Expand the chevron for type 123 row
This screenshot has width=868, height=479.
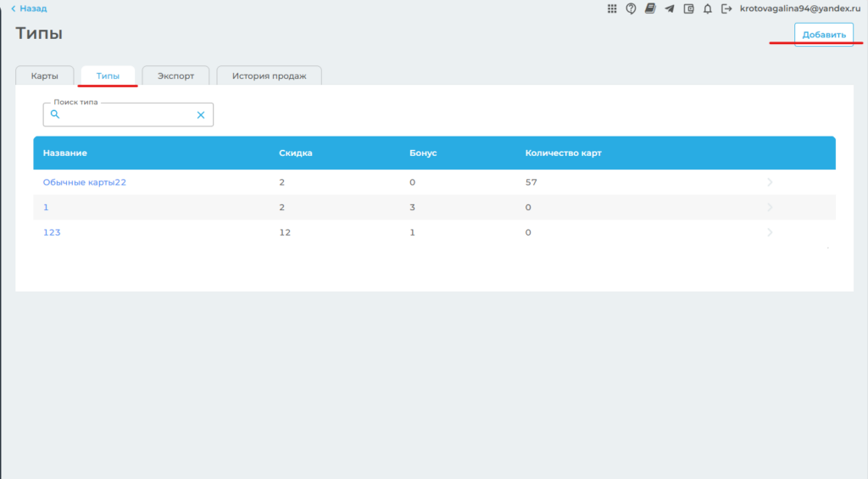point(770,232)
